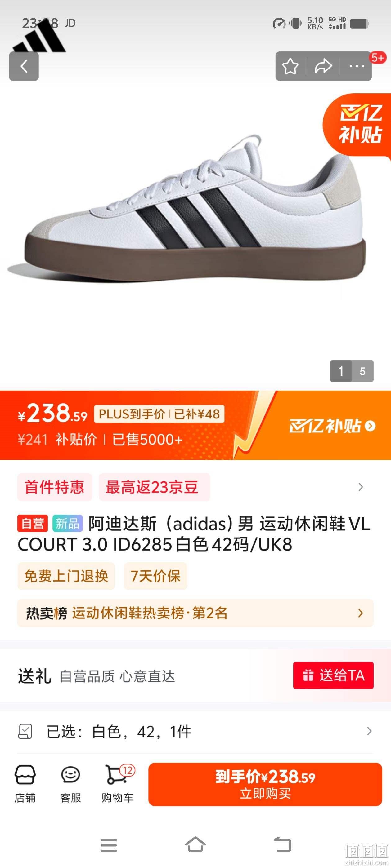Tap the Android home navigation button
This screenshot has width=391, height=868.
coord(195,845)
